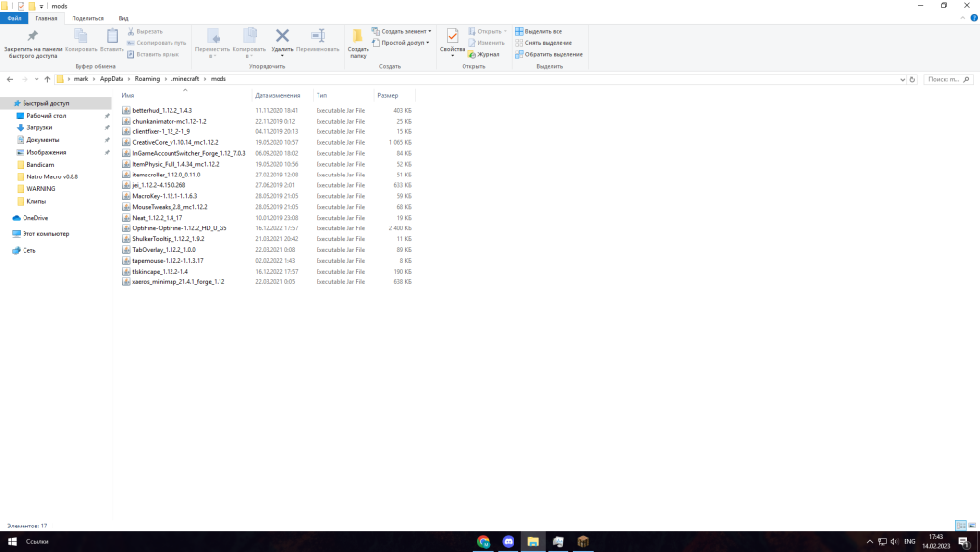The width and height of the screenshot is (980, 552).
Task: Click .minecraft in the address breadcrumb
Action: coord(185,79)
